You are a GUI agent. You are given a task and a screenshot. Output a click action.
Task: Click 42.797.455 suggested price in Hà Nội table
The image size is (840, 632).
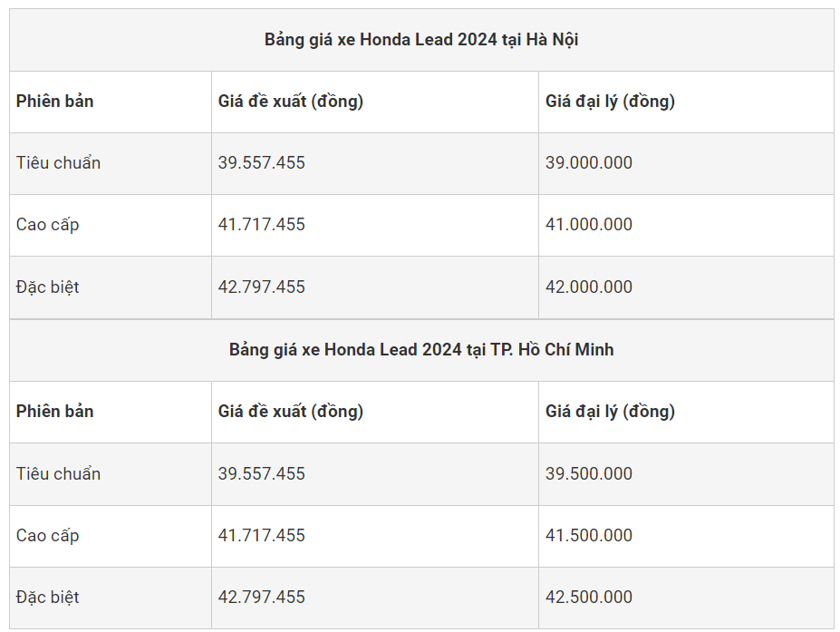coord(262,287)
